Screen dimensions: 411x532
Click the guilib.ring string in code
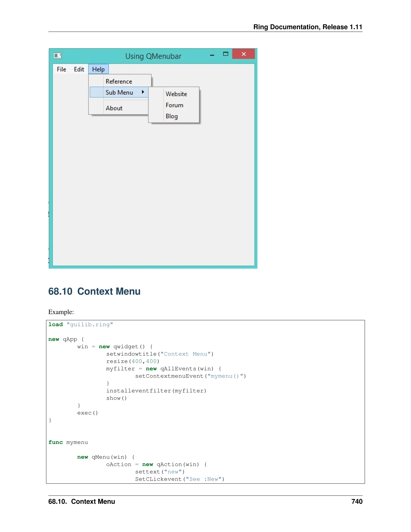90,324
